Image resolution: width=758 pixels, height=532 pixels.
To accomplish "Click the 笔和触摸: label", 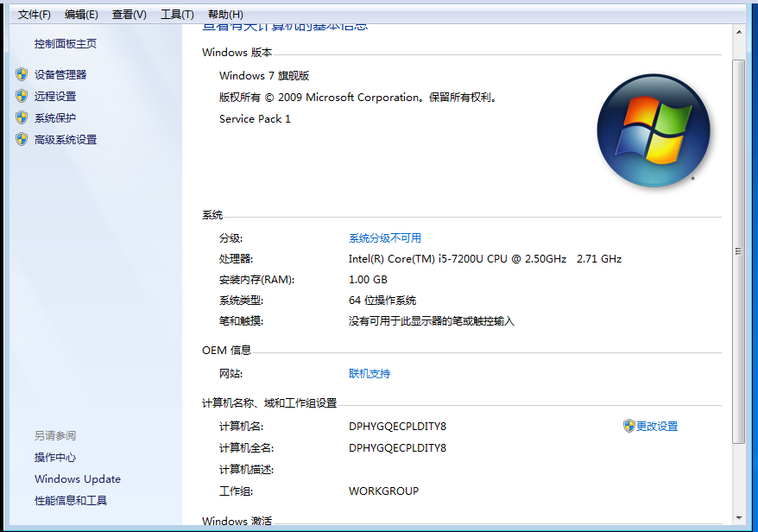I will pyautogui.click(x=241, y=321).
